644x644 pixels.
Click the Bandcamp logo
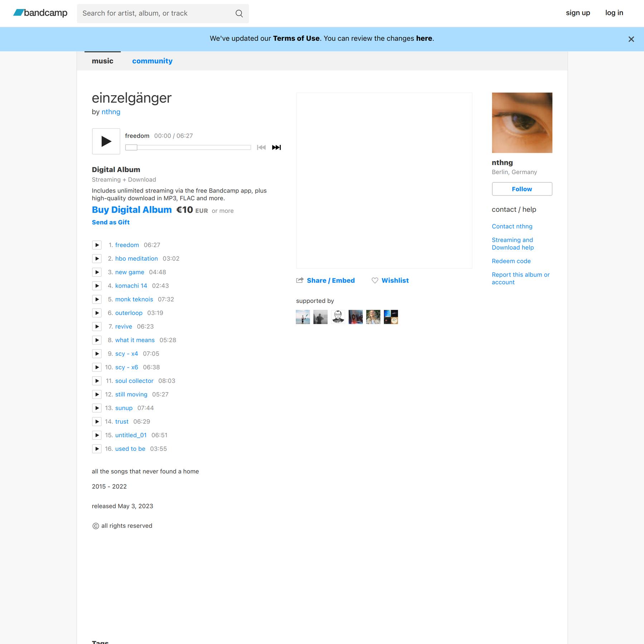(x=40, y=13)
